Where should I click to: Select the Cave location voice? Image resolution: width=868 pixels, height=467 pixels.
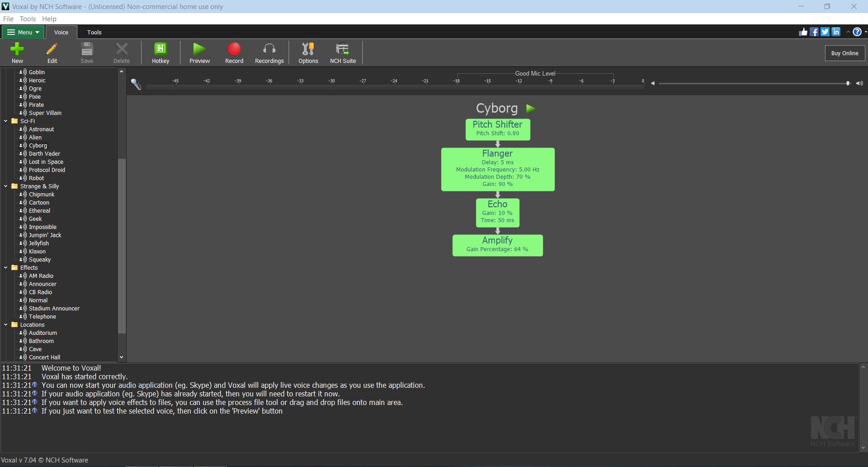click(x=35, y=349)
